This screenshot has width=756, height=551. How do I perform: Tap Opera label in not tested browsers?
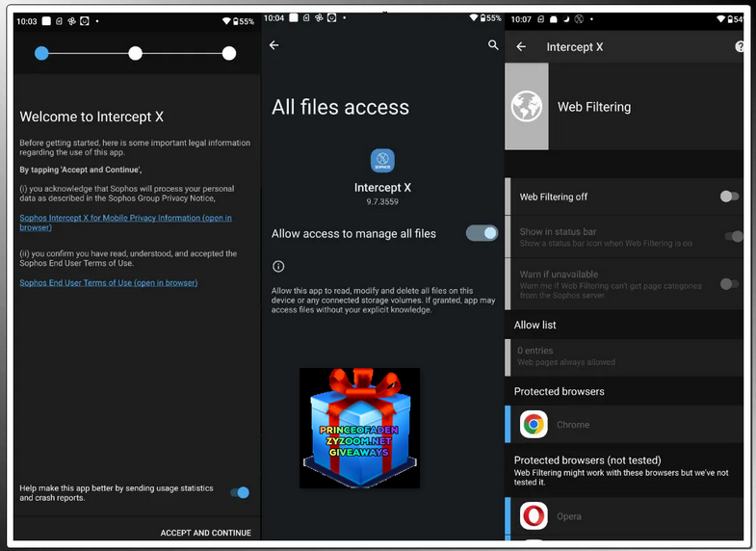pyautogui.click(x=569, y=516)
